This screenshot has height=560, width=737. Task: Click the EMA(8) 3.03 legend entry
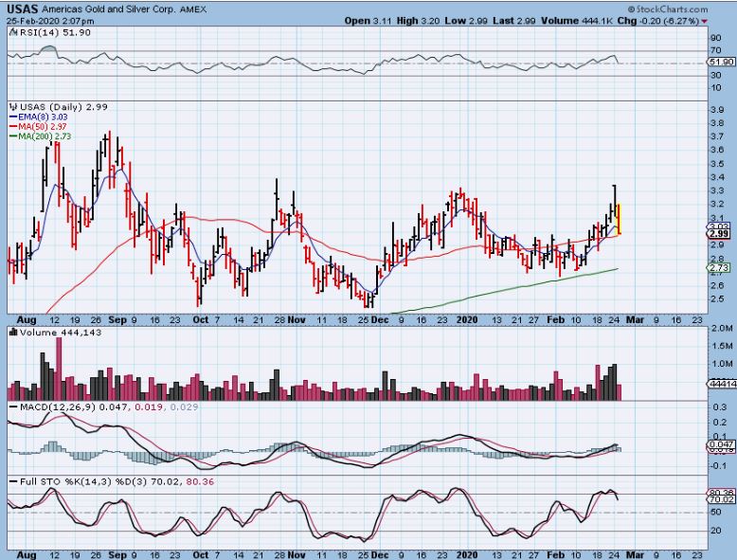click(38, 117)
